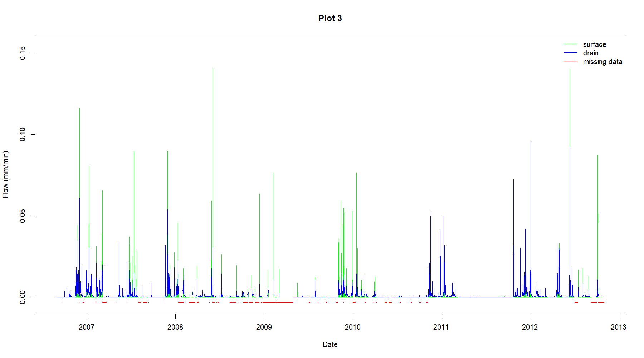Click the 0.05 y-axis tick label
The height and width of the screenshot is (358, 644).
pyautogui.click(x=23, y=216)
